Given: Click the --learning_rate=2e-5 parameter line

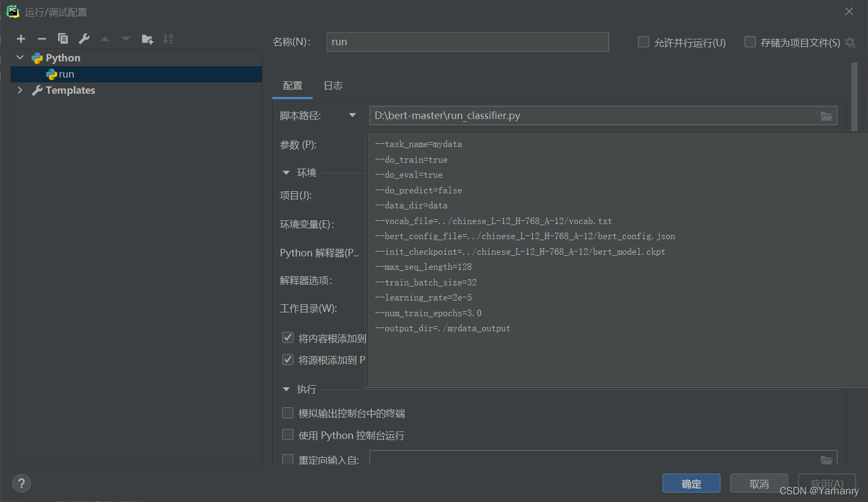Looking at the screenshot, I should tap(424, 298).
